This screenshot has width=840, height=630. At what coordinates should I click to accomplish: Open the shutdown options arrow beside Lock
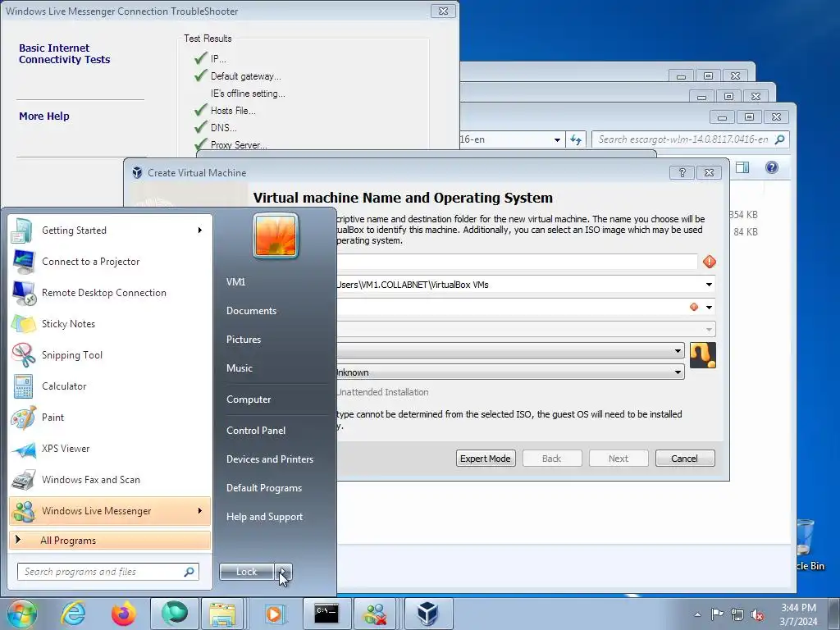283,572
